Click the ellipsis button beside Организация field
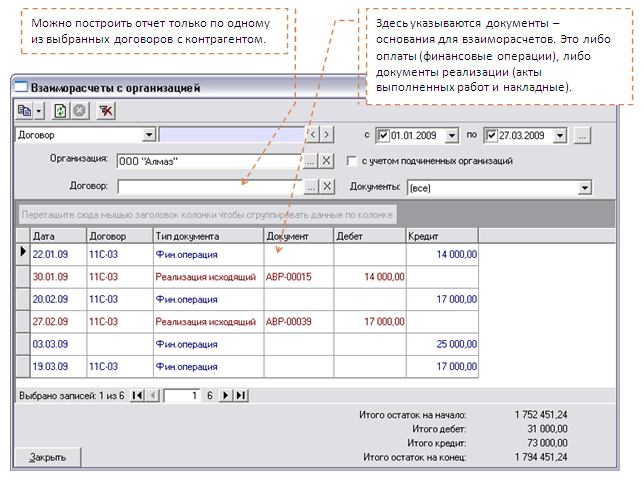Image resolution: width=644 pixels, height=481 pixels. tap(310, 161)
